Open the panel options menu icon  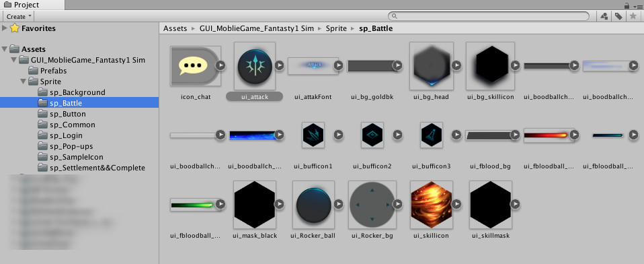637,6
